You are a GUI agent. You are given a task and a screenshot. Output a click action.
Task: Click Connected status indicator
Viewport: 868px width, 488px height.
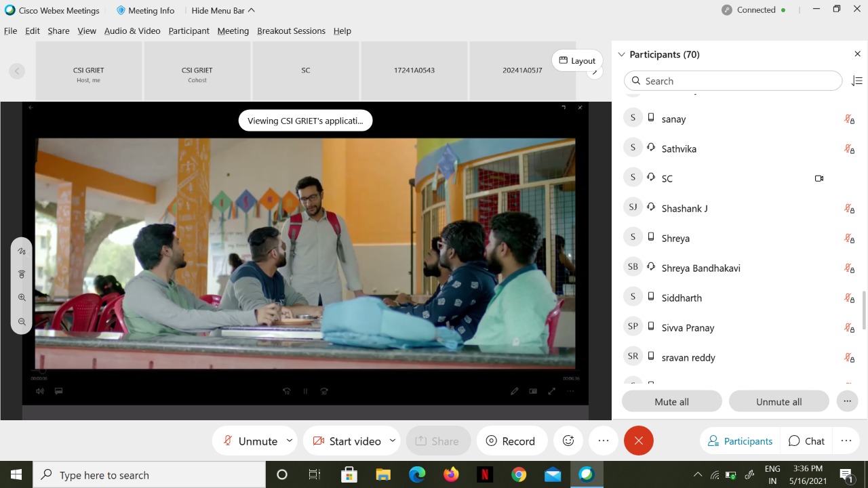point(753,10)
